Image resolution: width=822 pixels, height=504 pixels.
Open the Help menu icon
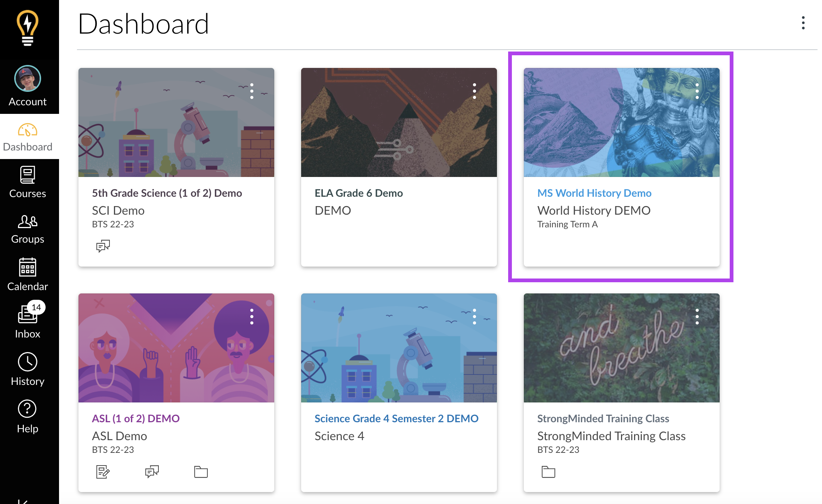click(x=28, y=416)
